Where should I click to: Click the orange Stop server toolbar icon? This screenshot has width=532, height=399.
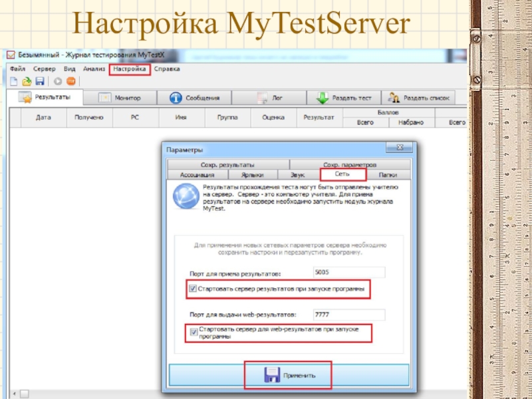point(71,81)
